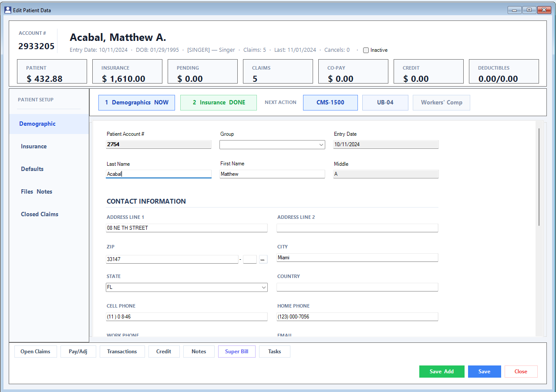The width and height of the screenshot is (556, 392).
Task: Open the Group dropdown
Action: click(x=272, y=144)
